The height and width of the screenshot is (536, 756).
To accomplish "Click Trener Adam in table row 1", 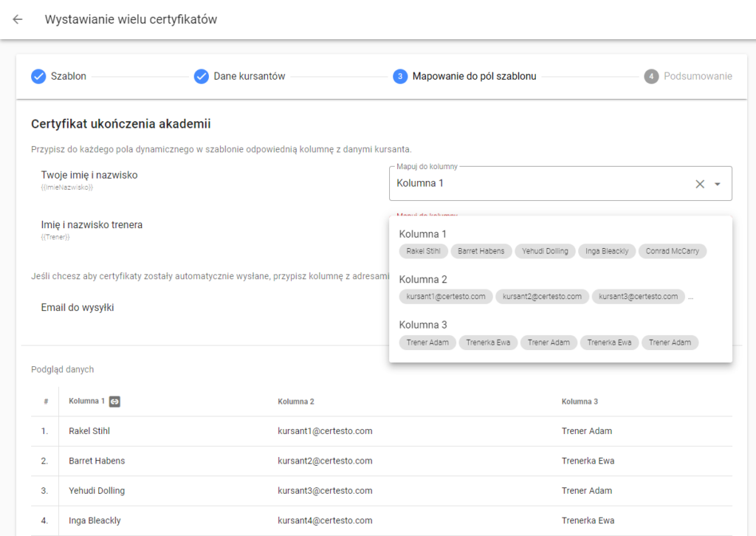I will pyautogui.click(x=587, y=431).
